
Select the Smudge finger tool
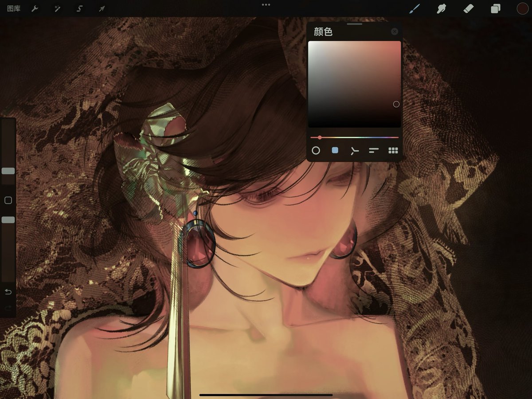441,8
